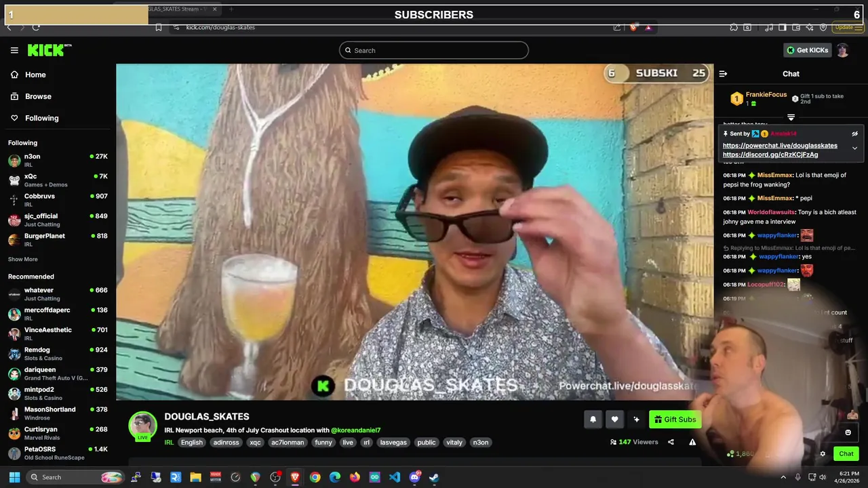Click the Get KICKs button
868x488 pixels.
coord(807,50)
